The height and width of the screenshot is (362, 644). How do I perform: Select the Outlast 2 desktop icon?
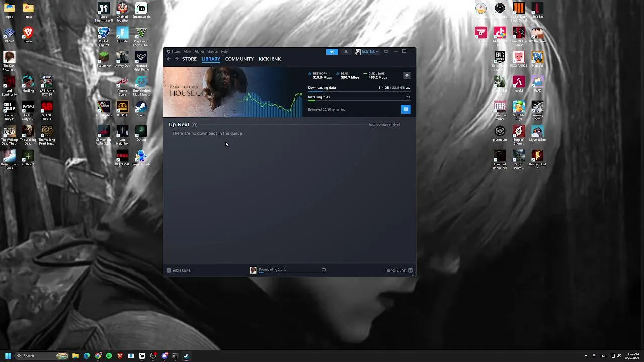pyautogui.click(x=28, y=158)
